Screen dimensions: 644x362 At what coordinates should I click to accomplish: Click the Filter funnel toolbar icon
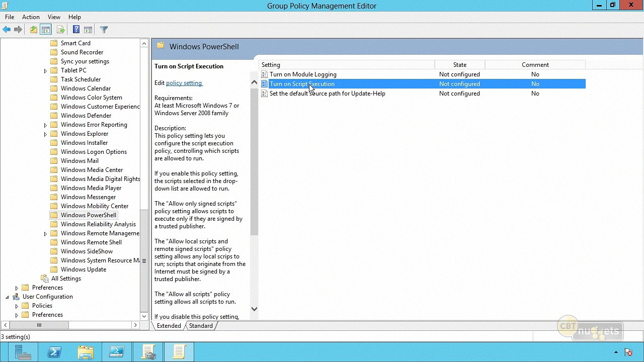click(x=104, y=30)
